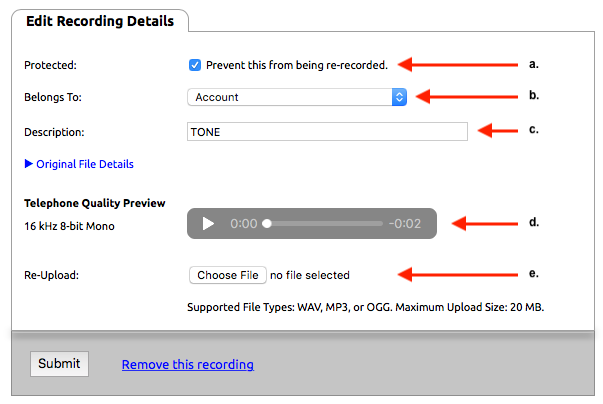Click the Original File Details link text
The height and width of the screenshot is (404, 603).
pos(85,164)
